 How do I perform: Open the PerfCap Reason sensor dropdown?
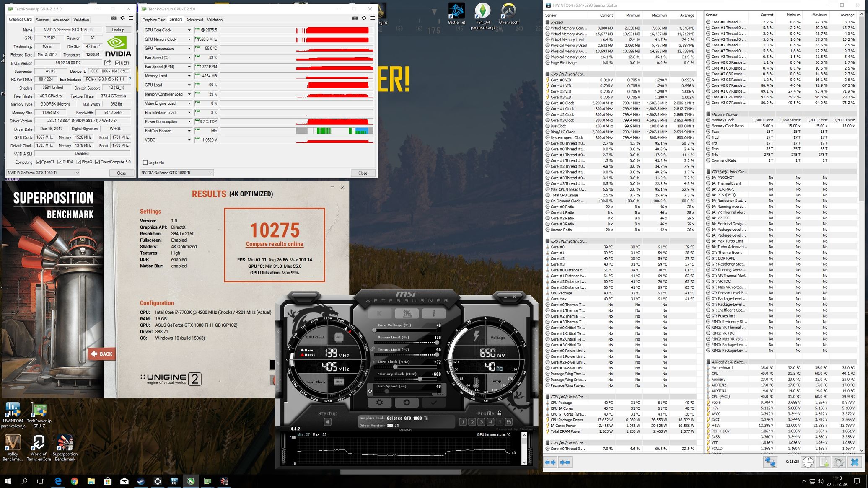point(189,131)
